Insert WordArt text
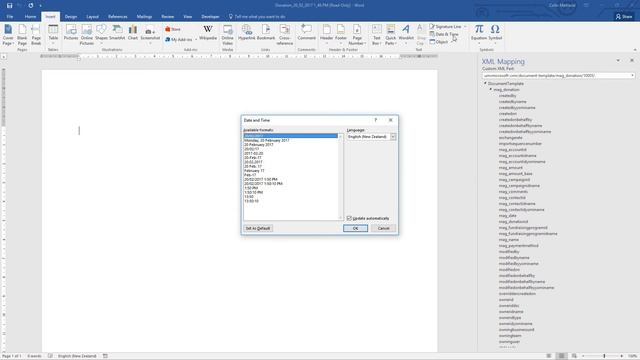Viewport: 640px width, 360px height. pyautogui.click(x=406, y=35)
